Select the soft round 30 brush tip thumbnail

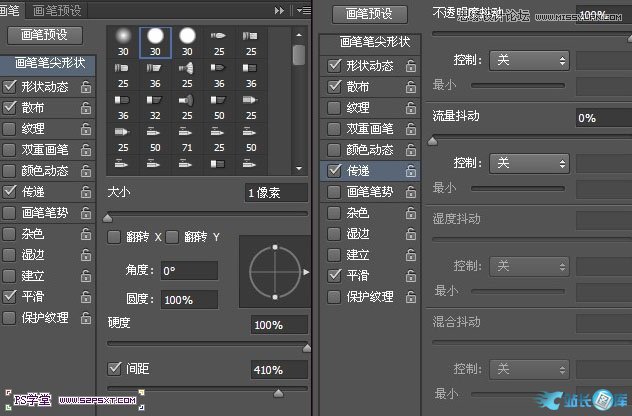[121, 41]
